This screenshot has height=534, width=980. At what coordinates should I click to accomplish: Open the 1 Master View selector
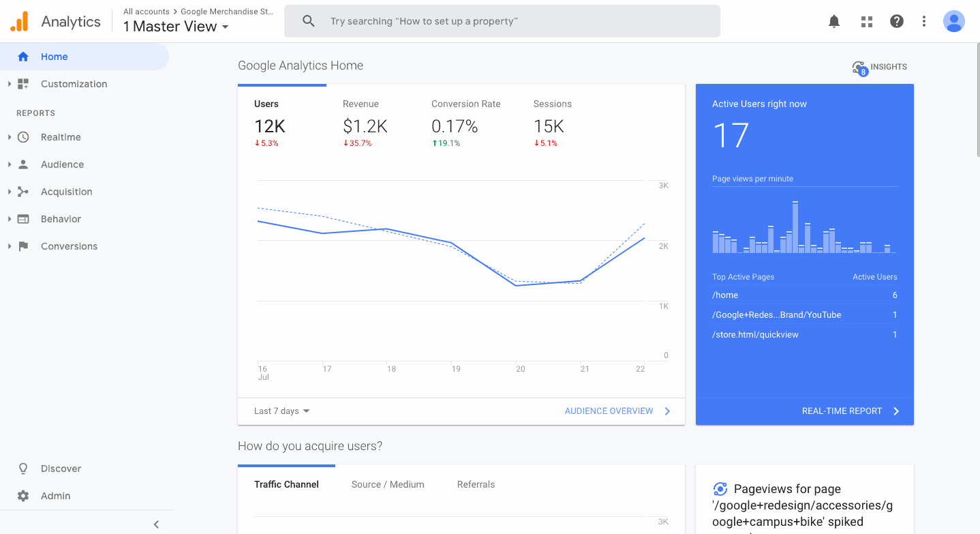[176, 27]
